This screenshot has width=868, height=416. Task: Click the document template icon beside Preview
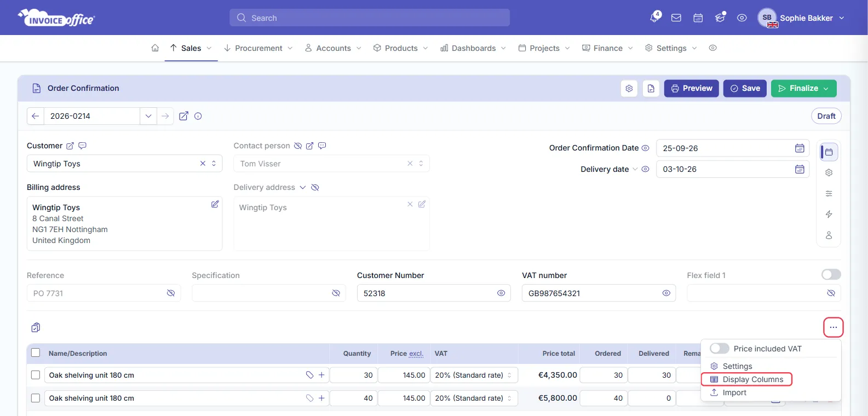tap(651, 88)
